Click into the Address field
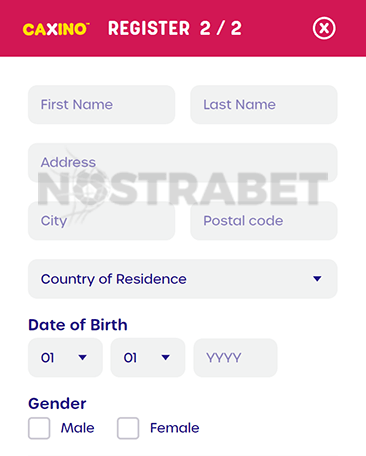Viewport: 366px width, 456px height. (x=183, y=163)
